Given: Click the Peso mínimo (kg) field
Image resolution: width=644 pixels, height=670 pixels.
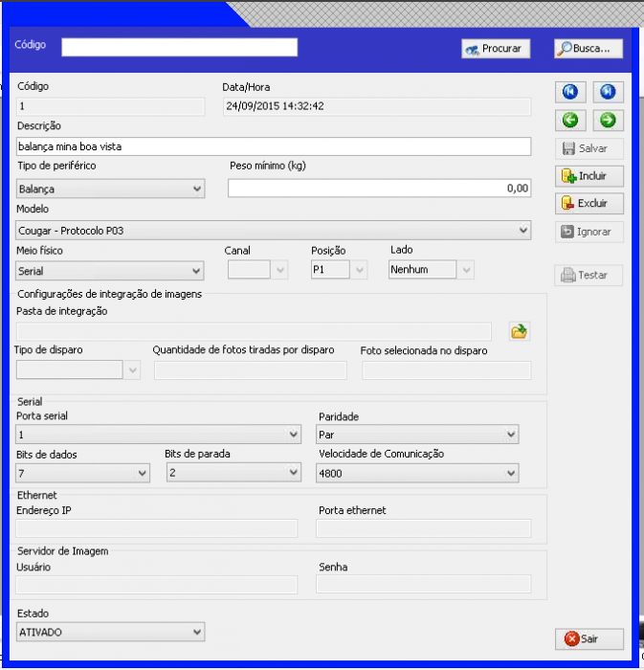Looking at the screenshot, I should (379, 188).
